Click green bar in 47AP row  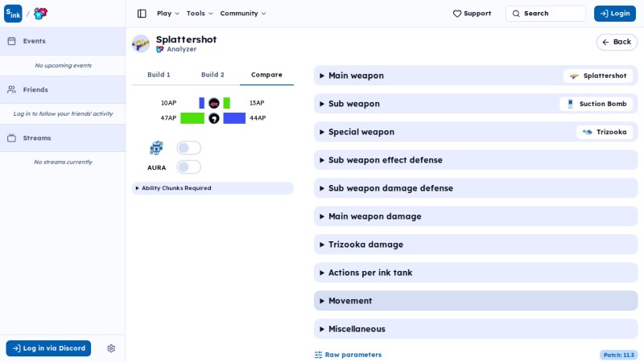point(192,118)
